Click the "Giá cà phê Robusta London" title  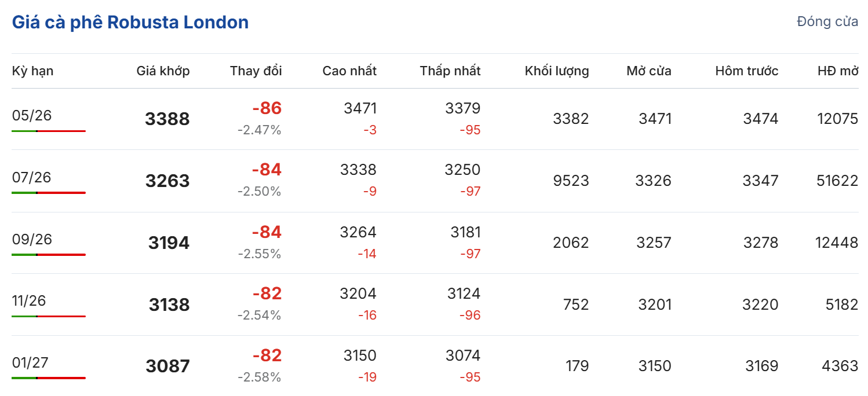click(130, 23)
